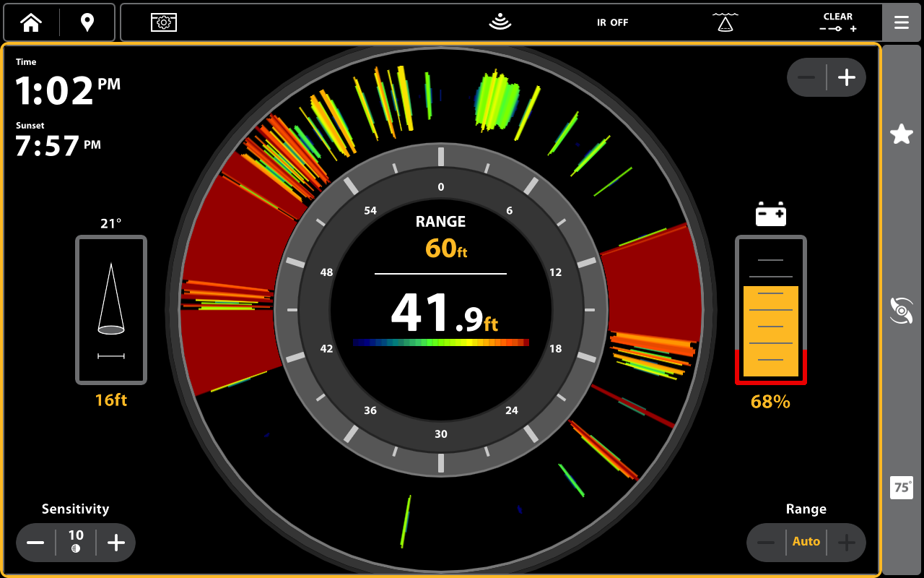Toggle the CLEAR mode setting

point(837,22)
